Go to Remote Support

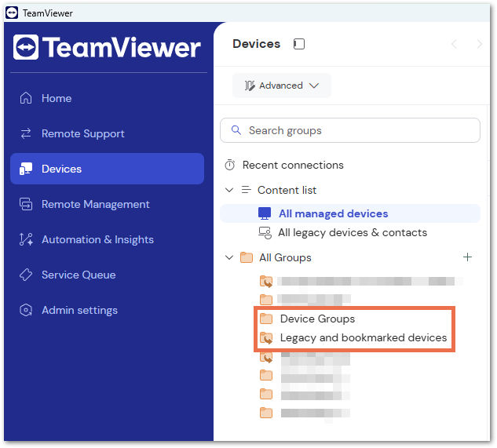click(83, 133)
